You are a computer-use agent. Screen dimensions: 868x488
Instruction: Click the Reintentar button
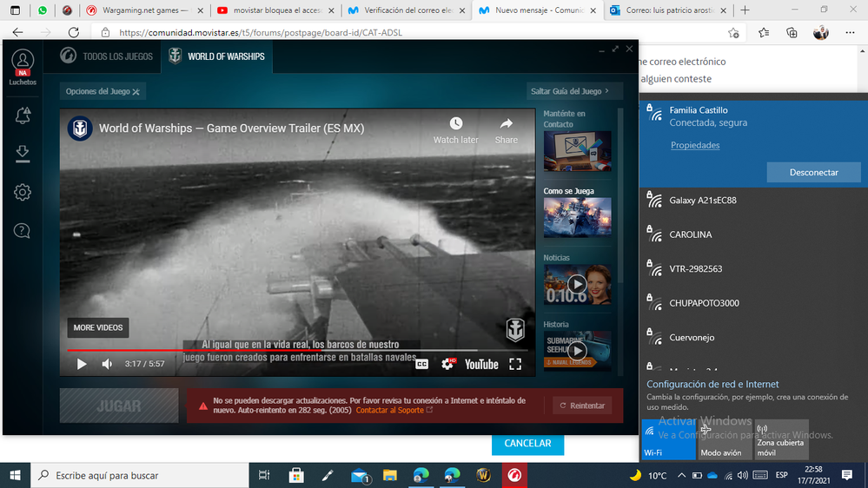[582, 406]
